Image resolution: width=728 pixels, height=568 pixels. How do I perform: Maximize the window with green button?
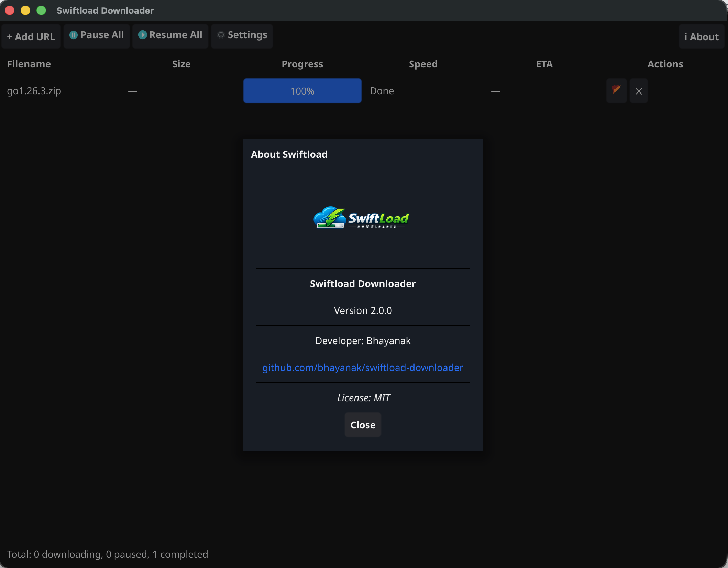[x=41, y=10]
